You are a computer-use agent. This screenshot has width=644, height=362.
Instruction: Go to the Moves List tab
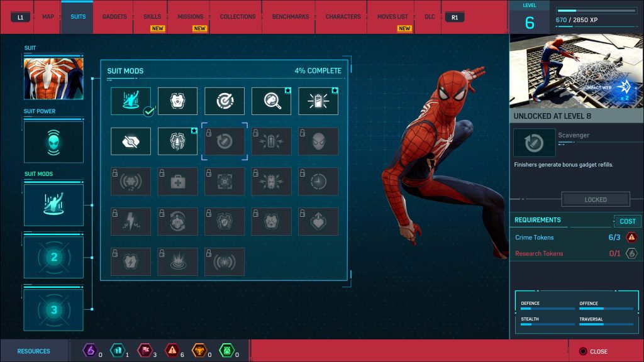coord(392,17)
